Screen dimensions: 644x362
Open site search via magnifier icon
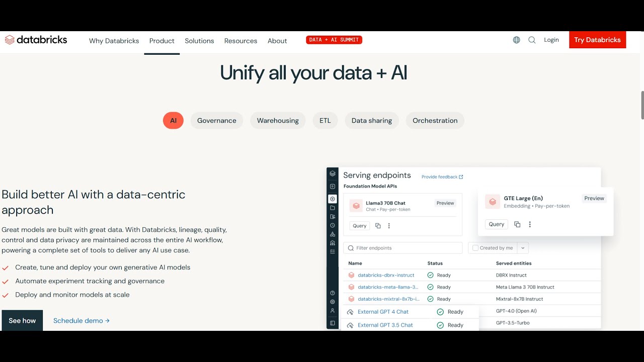click(x=532, y=40)
